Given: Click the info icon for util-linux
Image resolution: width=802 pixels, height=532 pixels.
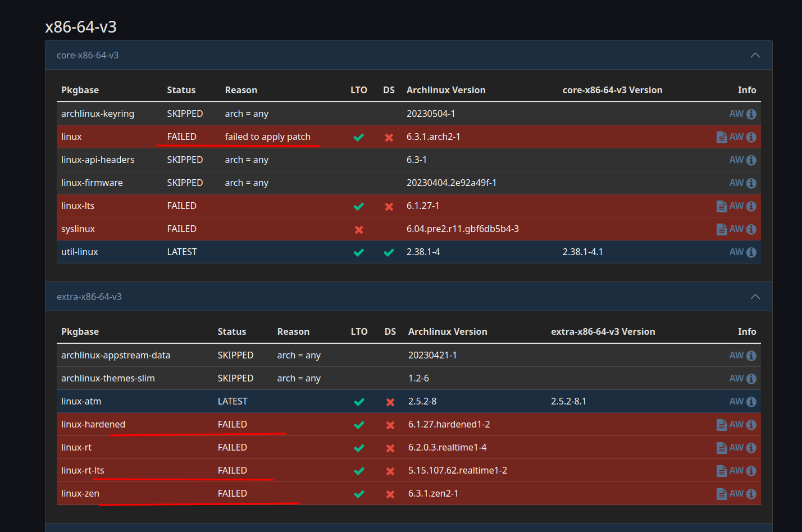Looking at the screenshot, I should tap(751, 252).
